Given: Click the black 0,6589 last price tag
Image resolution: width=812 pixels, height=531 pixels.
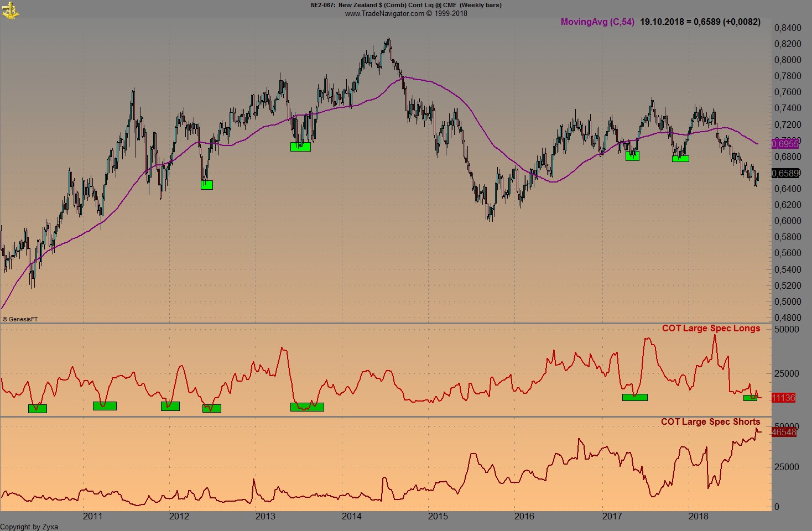Looking at the screenshot, I should 786,173.
